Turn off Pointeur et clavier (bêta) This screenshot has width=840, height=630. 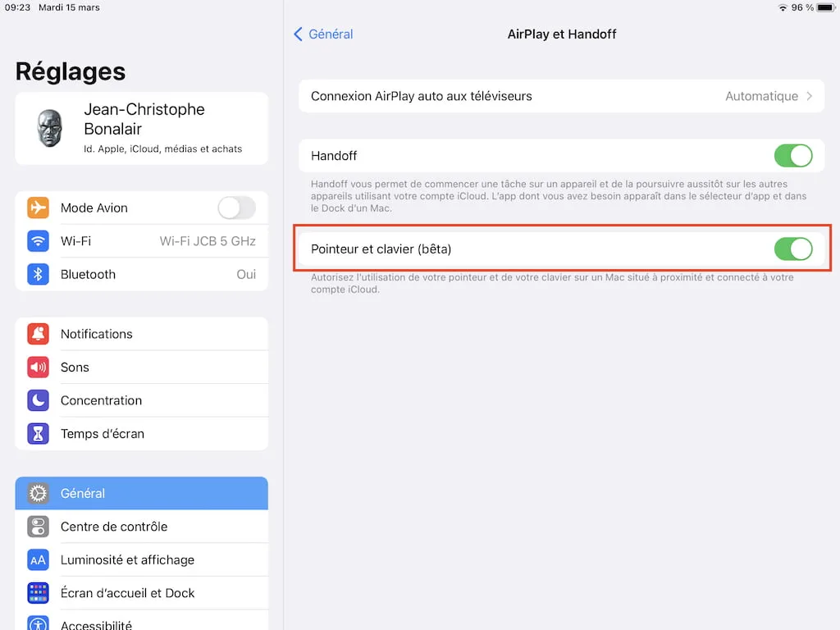[793, 249]
